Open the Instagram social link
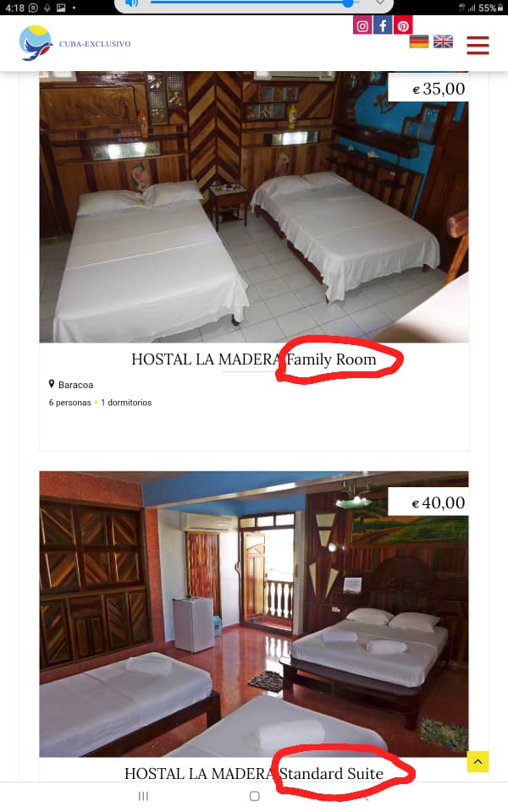This screenshot has width=508, height=812. pos(362,25)
